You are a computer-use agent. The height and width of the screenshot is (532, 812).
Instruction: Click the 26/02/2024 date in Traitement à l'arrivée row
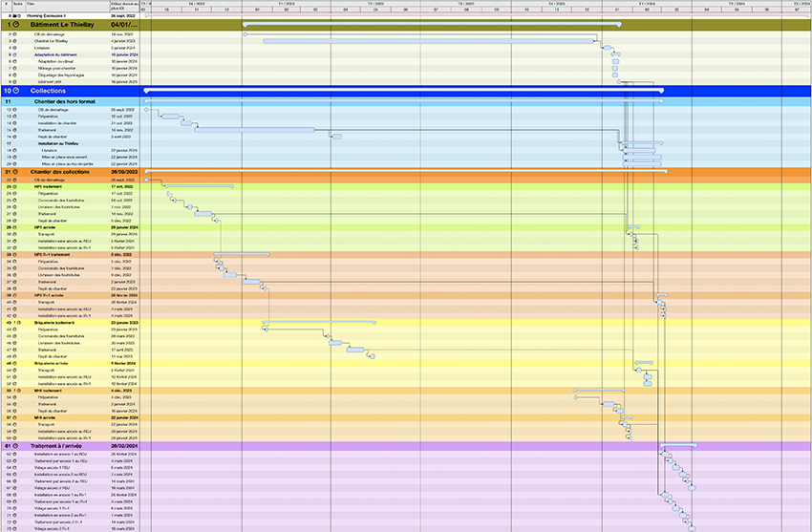pos(124,446)
